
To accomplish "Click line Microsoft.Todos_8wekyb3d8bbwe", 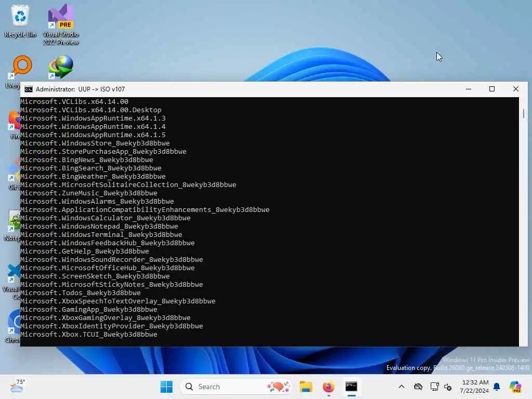I will pyautogui.click(x=81, y=293).
